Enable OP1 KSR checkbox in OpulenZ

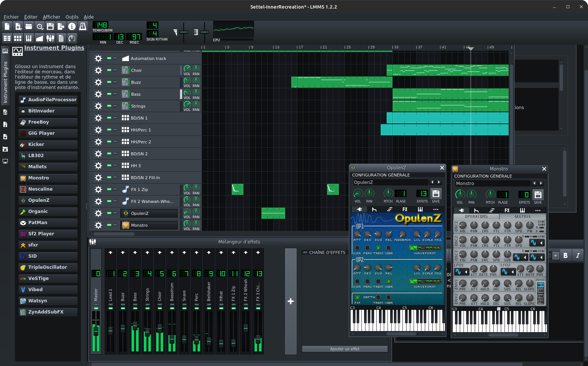(x=357, y=248)
